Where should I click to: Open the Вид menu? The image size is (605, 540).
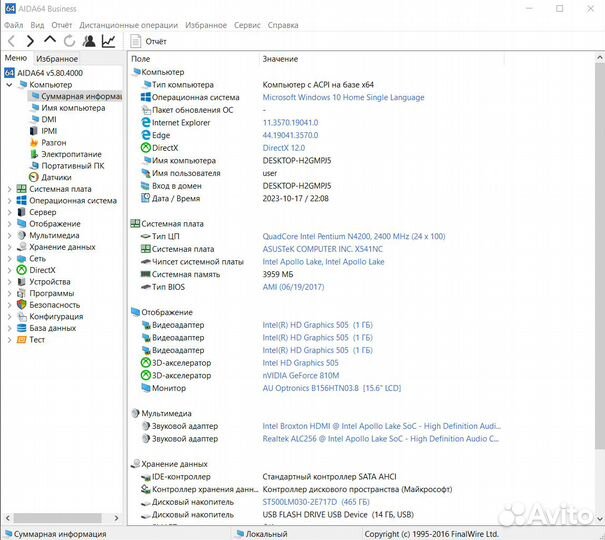click(37, 25)
